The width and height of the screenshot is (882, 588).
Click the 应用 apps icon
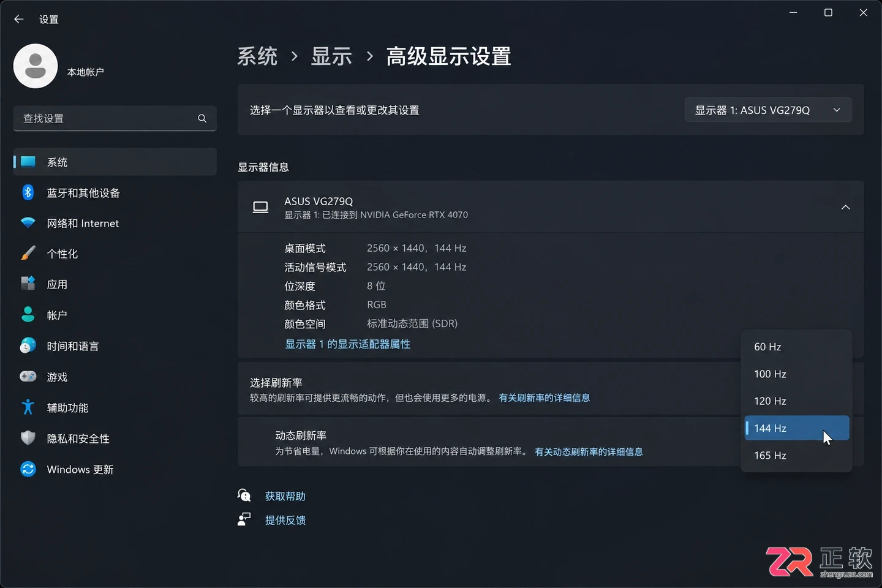click(28, 284)
